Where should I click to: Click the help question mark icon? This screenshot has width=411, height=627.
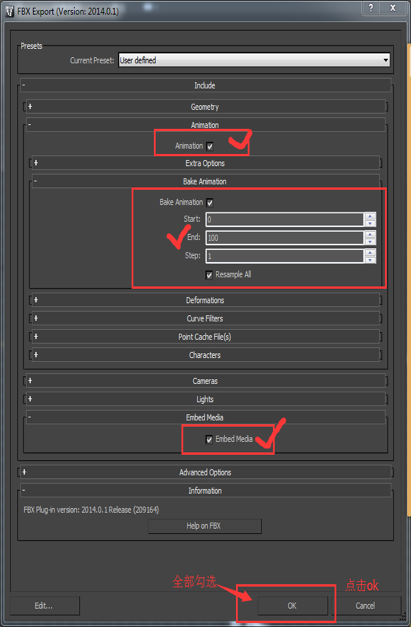(x=371, y=8)
